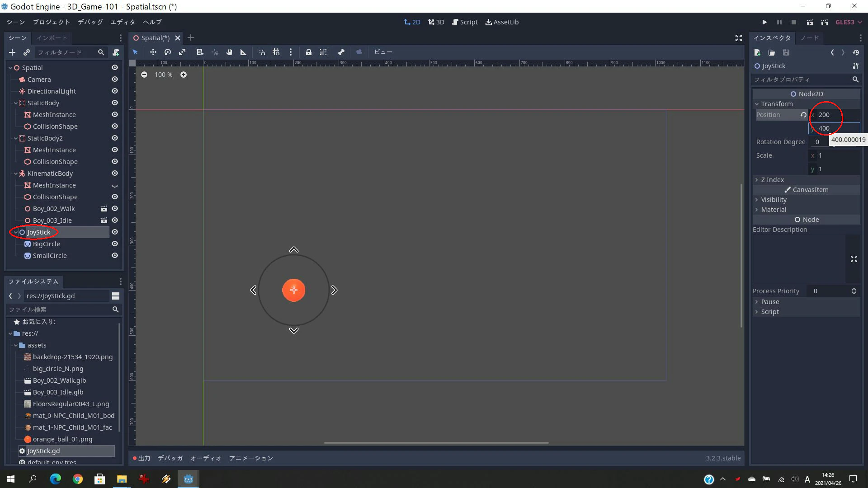
Task: Click the Position x value field
Action: 834,115
